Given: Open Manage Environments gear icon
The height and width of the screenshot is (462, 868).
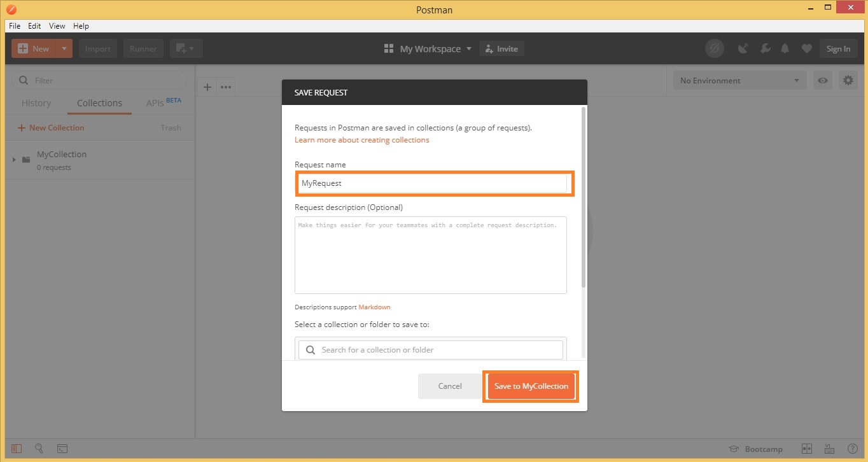Looking at the screenshot, I should 848,81.
